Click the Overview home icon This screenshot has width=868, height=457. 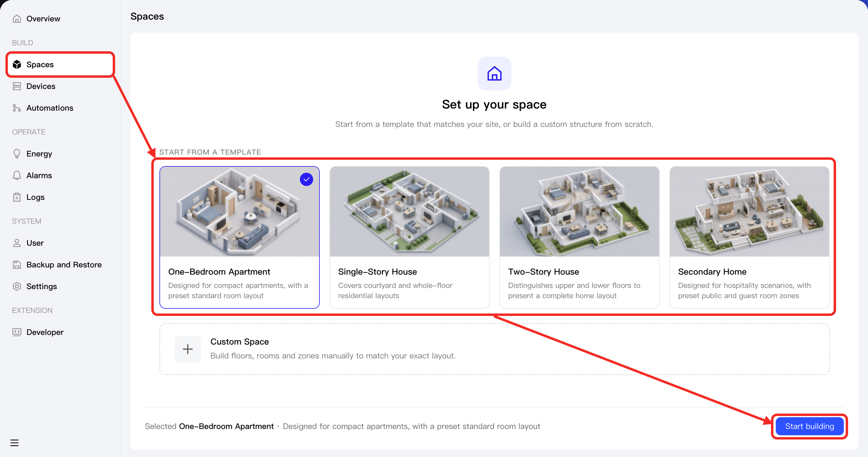click(17, 18)
